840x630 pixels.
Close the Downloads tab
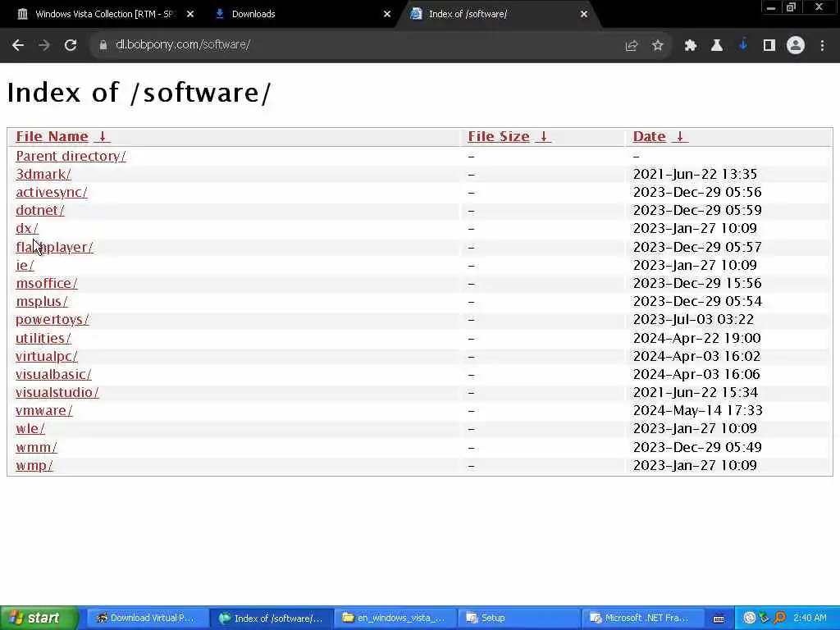pyautogui.click(x=387, y=14)
